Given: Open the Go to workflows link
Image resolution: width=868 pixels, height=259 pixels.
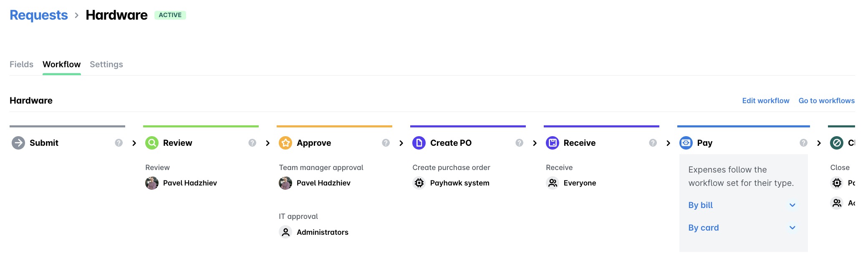Looking at the screenshot, I should pos(826,101).
